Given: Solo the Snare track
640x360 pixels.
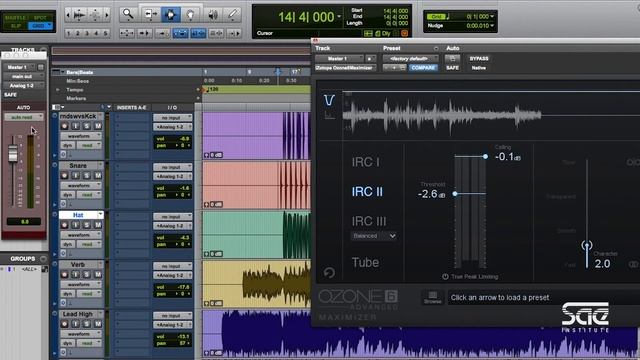Looking at the screenshot, I should [87, 176].
